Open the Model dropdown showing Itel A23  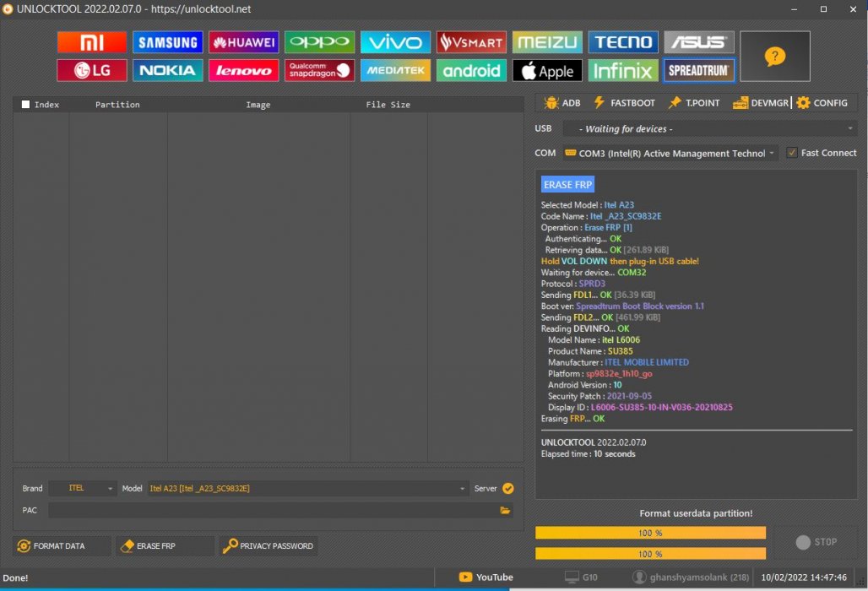tap(307, 488)
